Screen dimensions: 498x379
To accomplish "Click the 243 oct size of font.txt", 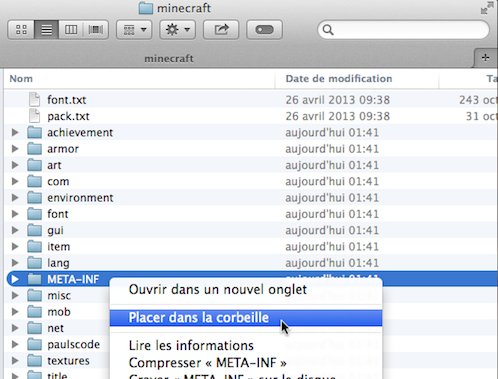I will coord(478,100).
